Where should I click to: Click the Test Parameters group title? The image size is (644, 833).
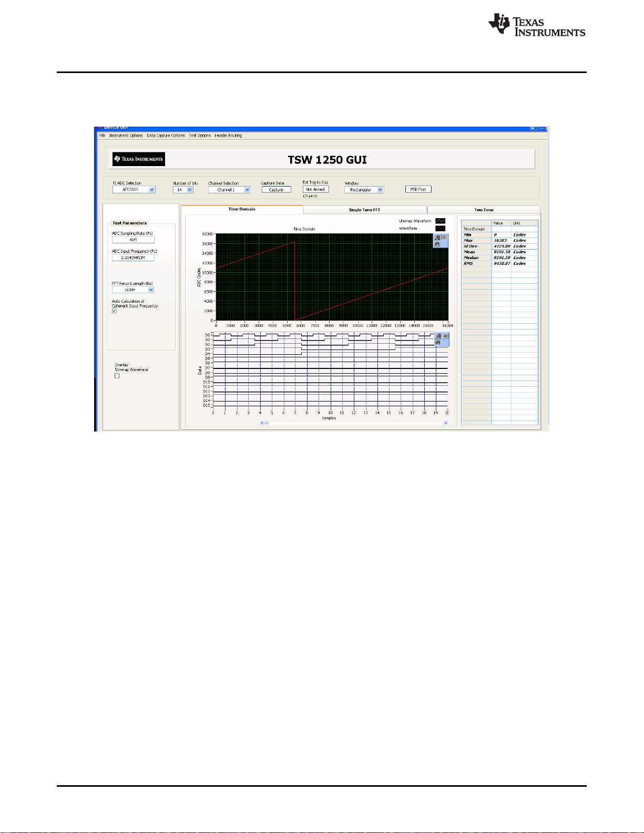pyautogui.click(x=130, y=223)
